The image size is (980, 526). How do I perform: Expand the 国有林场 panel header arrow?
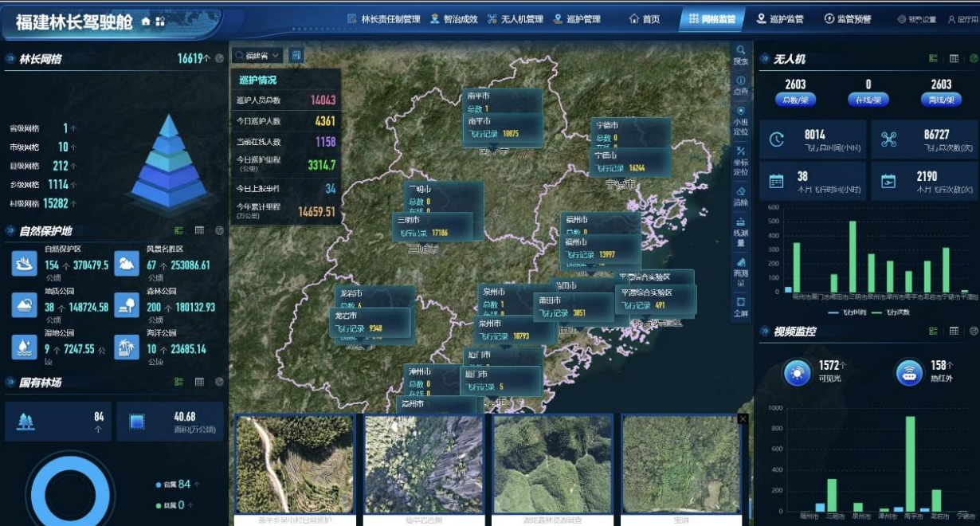pyautogui.click(x=10, y=383)
